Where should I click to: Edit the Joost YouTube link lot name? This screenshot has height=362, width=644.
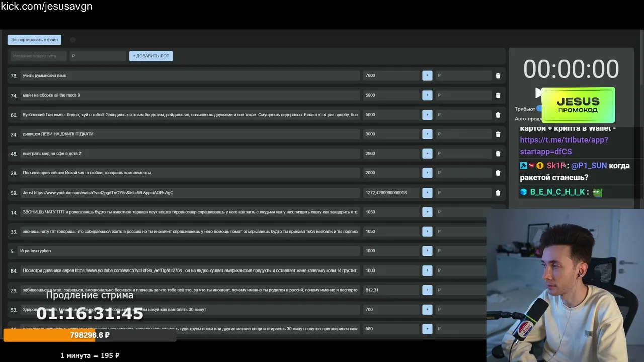click(190, 193)
